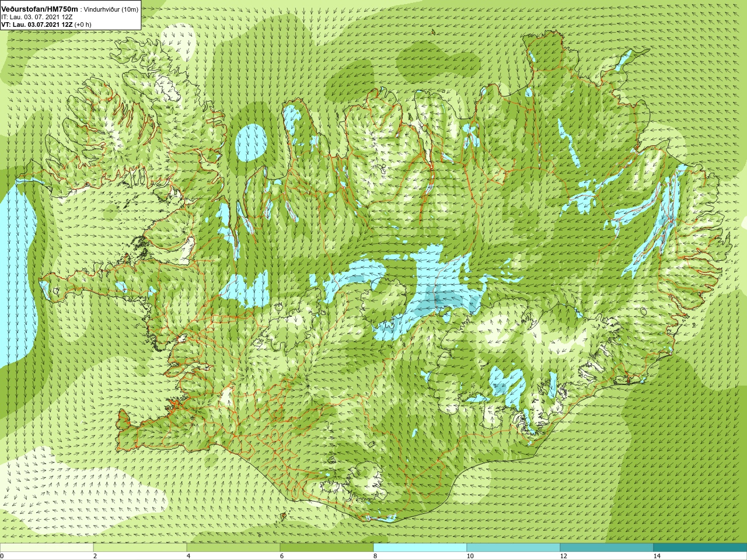Click the "Vindurhviður (10m)" label
747x560 pixels.
click(111, 10)
